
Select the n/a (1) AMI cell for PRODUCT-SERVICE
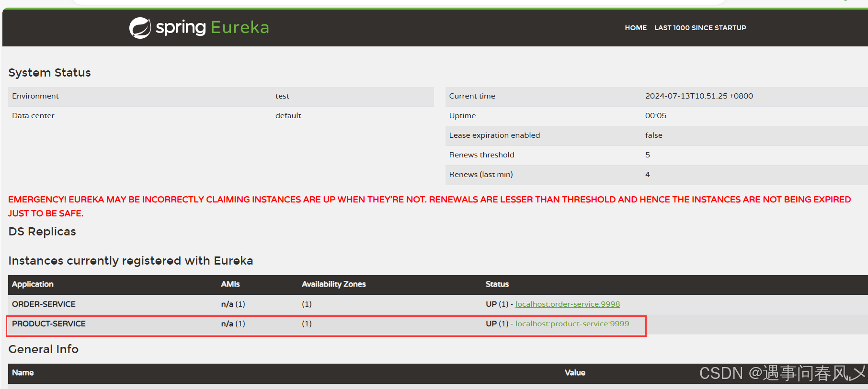pos(233,324)
